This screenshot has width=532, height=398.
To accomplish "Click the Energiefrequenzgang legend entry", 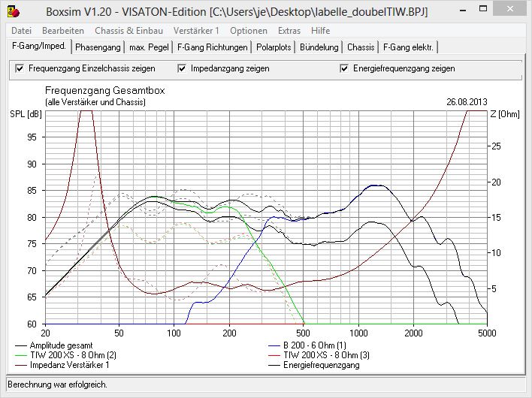I will click(x=314, y=365).
